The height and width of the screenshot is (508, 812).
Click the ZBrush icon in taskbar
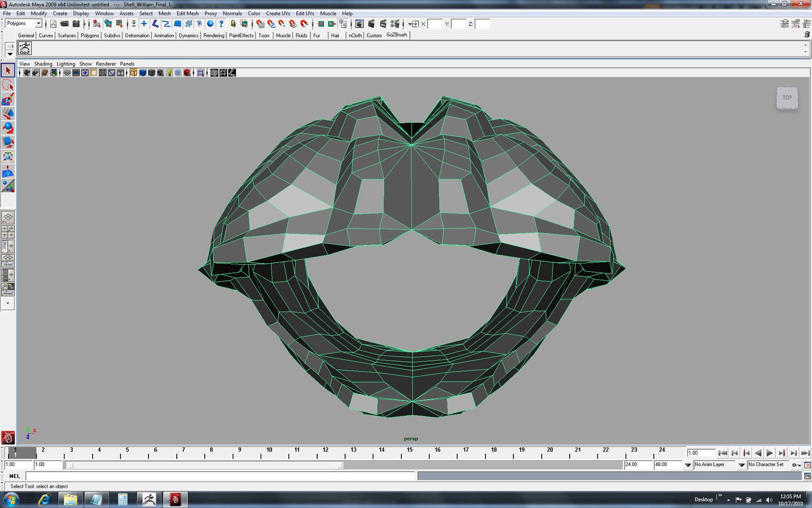149,499
